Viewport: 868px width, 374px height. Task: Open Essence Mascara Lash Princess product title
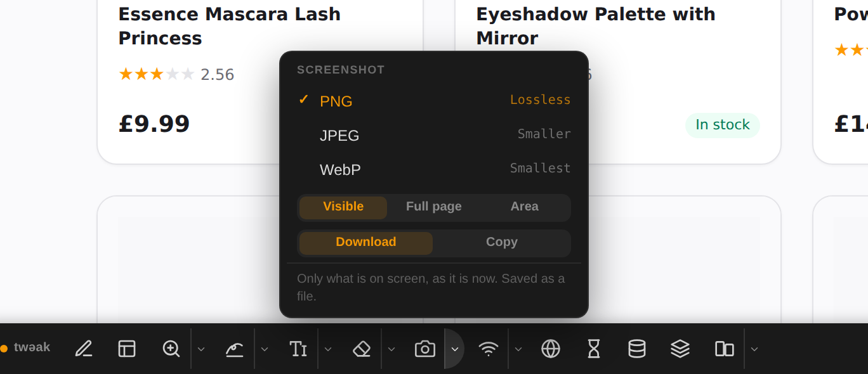[230, 26]
